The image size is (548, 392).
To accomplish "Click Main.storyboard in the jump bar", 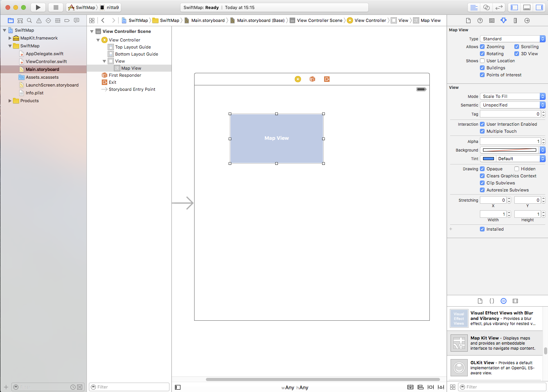I will point(208,20).
